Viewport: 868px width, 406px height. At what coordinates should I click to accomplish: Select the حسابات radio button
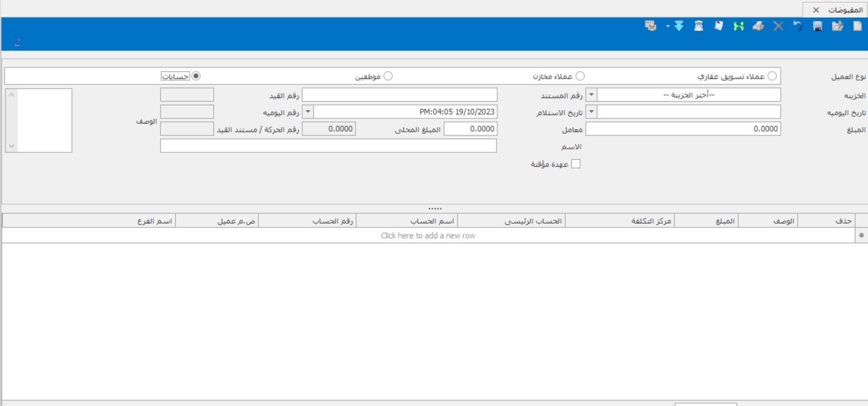(x=196, y=76)
